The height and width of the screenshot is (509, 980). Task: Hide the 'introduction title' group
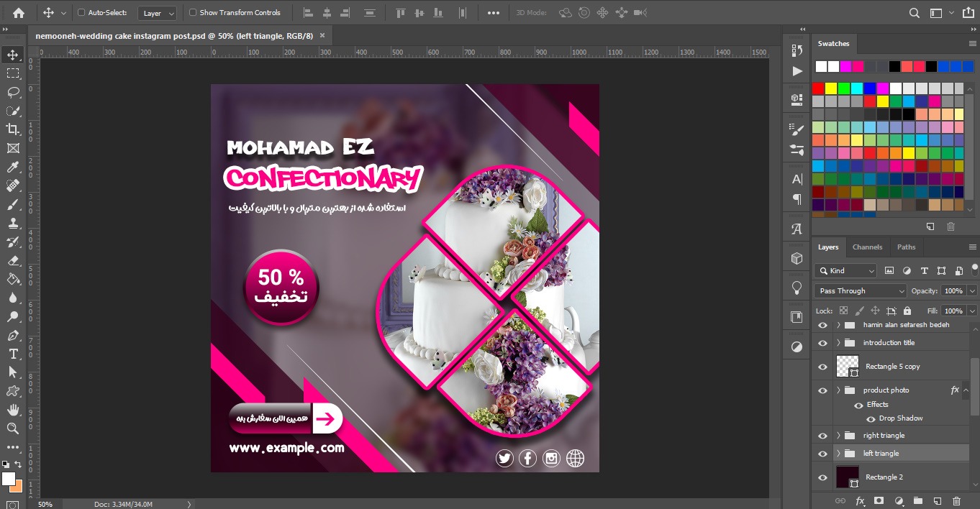(822, 343)
